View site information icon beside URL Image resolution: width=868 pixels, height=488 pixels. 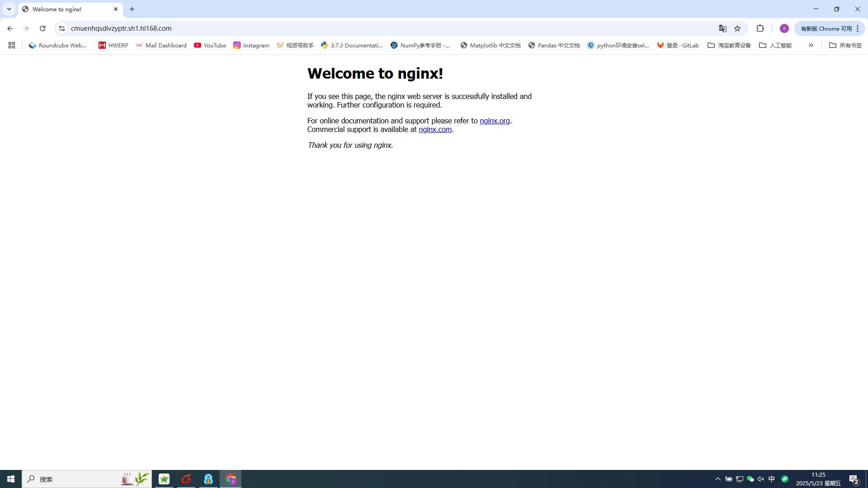(x=62, y=28)
